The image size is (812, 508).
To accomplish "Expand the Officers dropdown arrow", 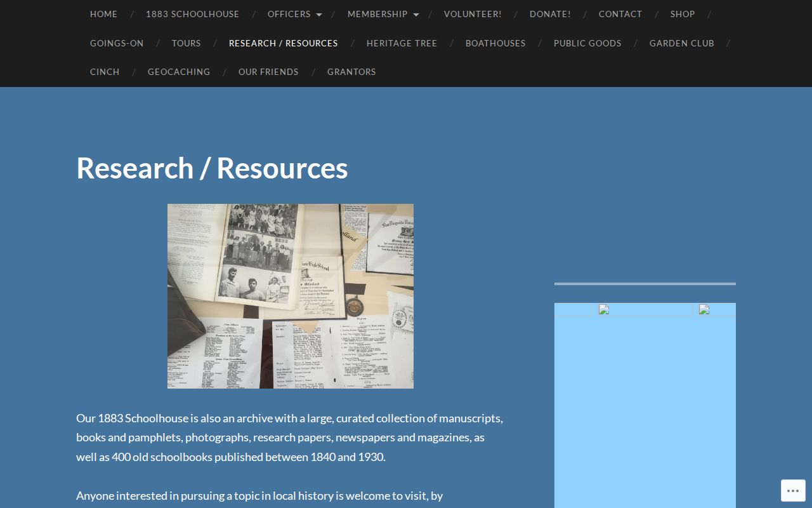I will point(319,15).
